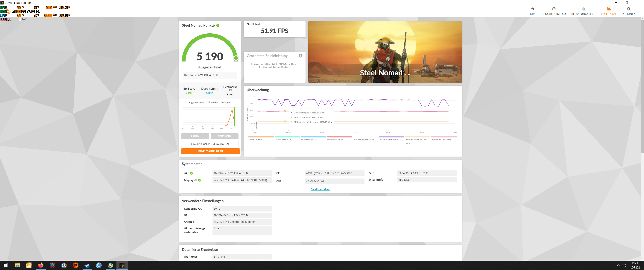
Task: Click info icon under Bestmarke
Action: click(x=230, y=90)
